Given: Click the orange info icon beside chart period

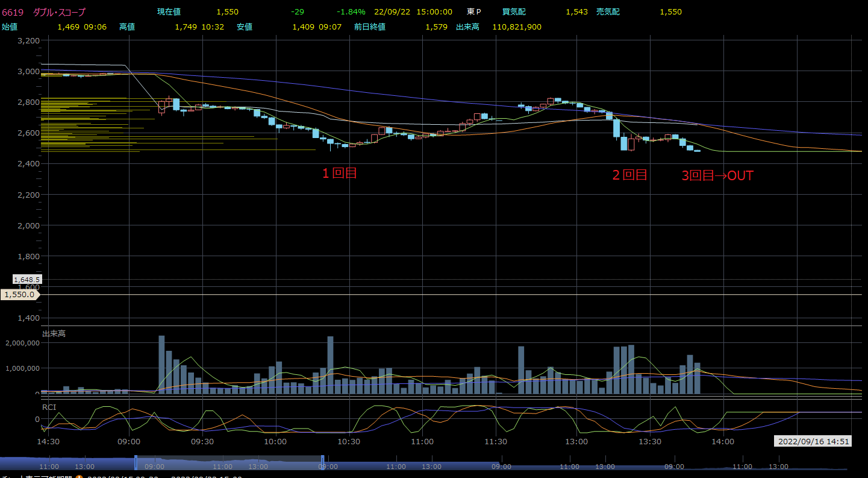Looking at the screenshot, I should click(79, 477).
